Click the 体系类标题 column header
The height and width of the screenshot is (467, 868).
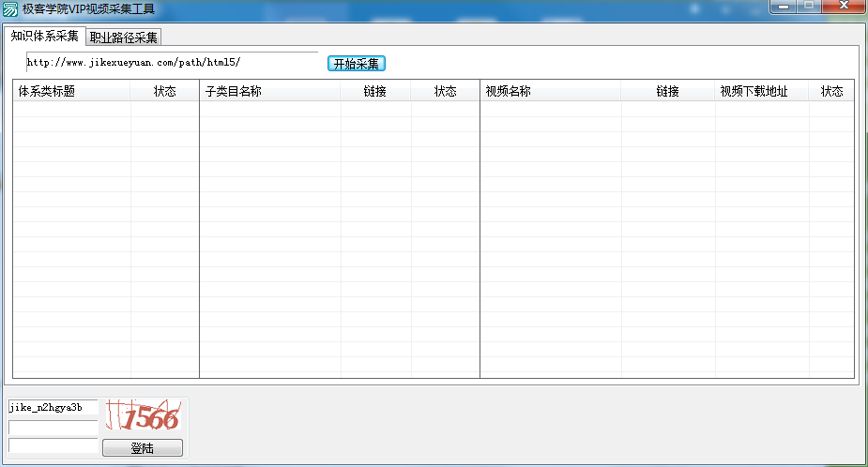(72, 91)
